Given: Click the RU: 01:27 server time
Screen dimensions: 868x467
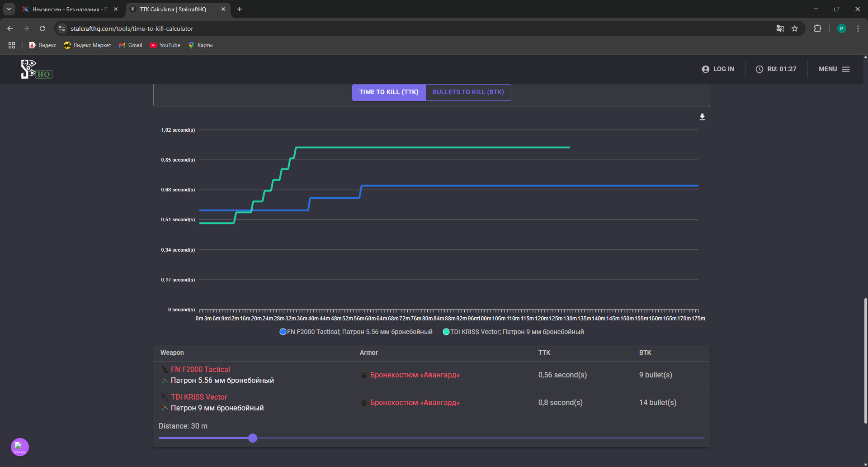Looking at the screenshot, I should [x=776, y=69].
